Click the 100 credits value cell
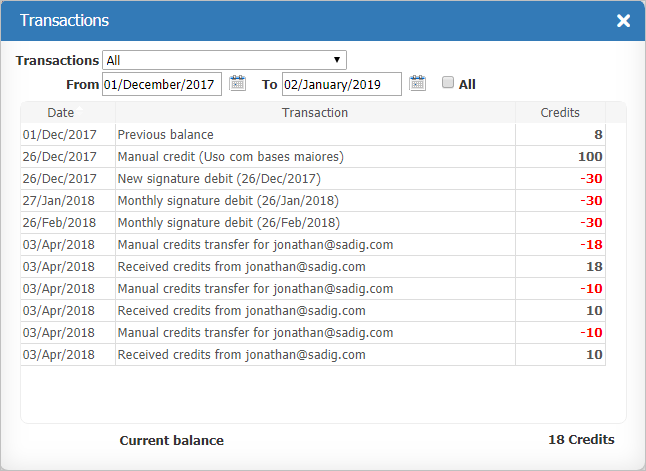The width and height of the screenshot is (646, 471). click(x=589, y=156)
